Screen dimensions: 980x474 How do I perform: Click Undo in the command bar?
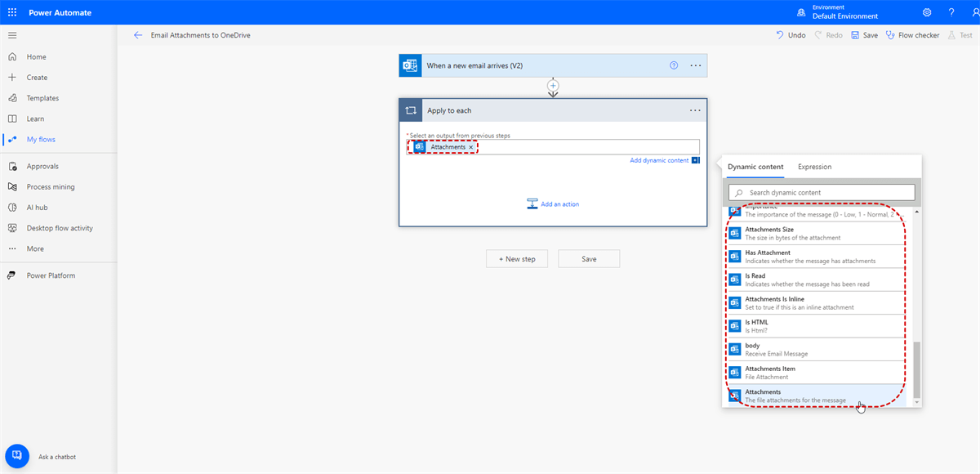tap(791, 35)
